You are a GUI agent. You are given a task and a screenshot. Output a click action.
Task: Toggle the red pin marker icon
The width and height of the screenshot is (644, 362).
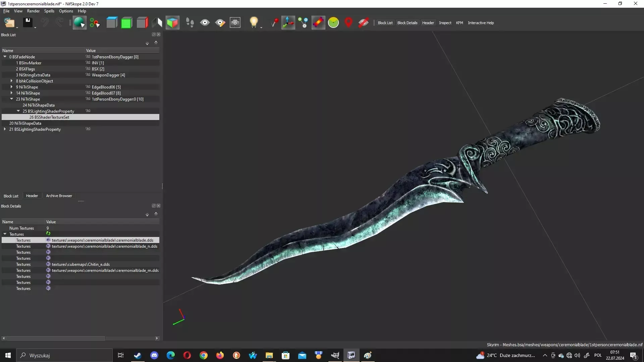point(274,23)
